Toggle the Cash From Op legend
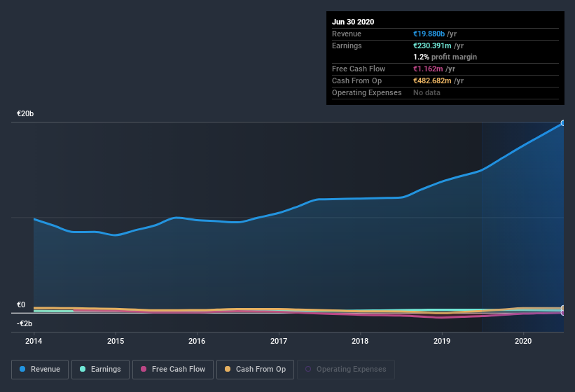The height and width of the screenshot is (392, 575). (255, 370)
